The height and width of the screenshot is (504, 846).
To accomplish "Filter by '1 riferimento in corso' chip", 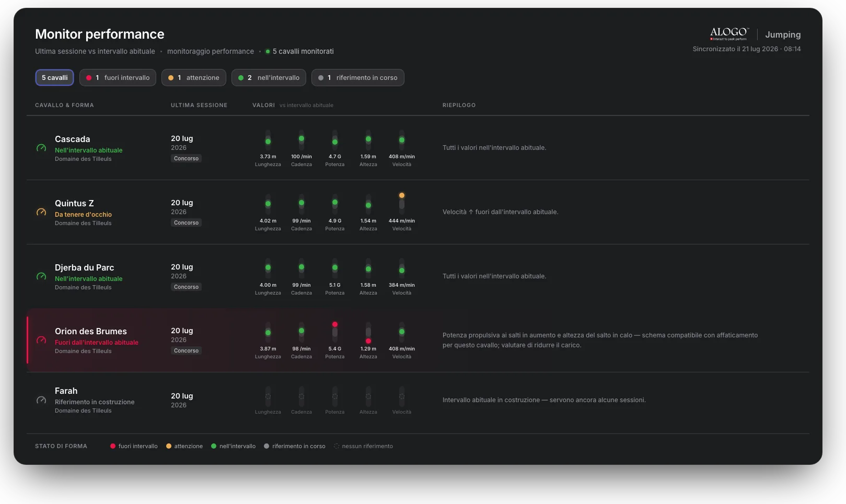I will click(358, 78).
